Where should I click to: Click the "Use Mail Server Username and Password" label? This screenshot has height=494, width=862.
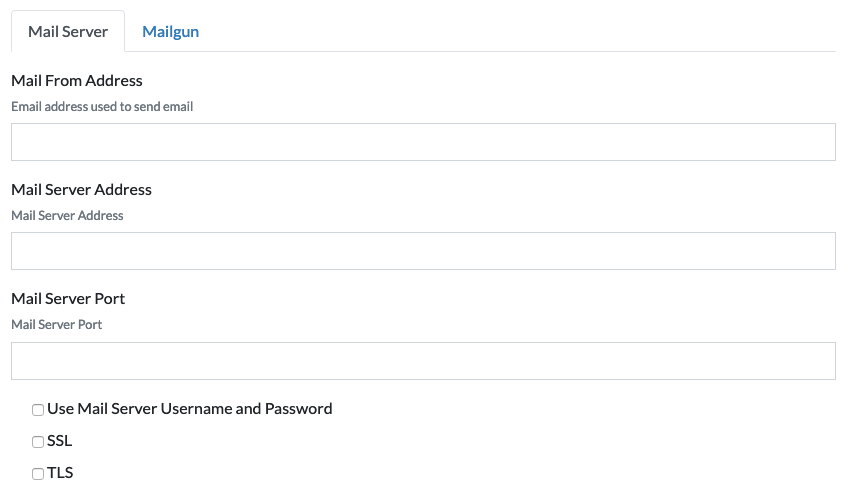(189, 408)
